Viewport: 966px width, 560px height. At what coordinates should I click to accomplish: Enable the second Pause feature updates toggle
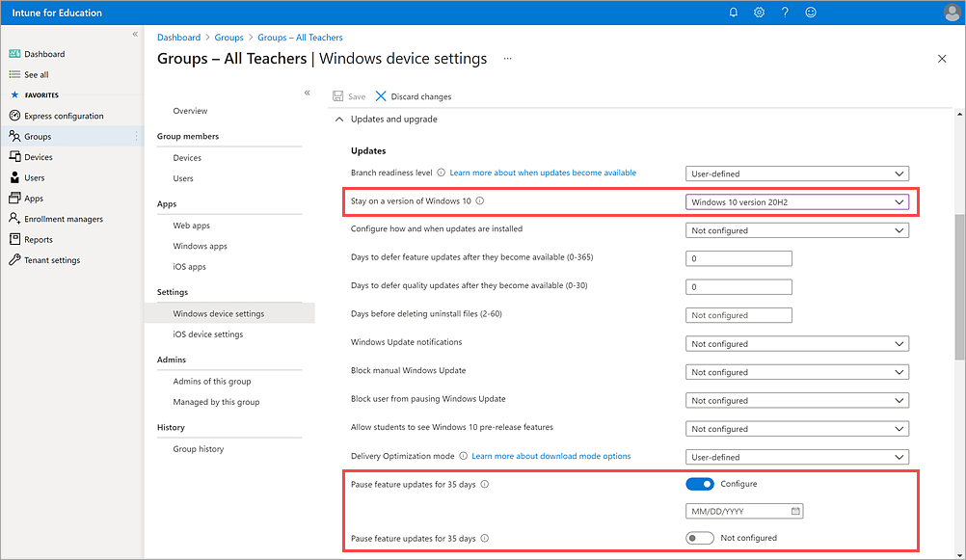700,538
